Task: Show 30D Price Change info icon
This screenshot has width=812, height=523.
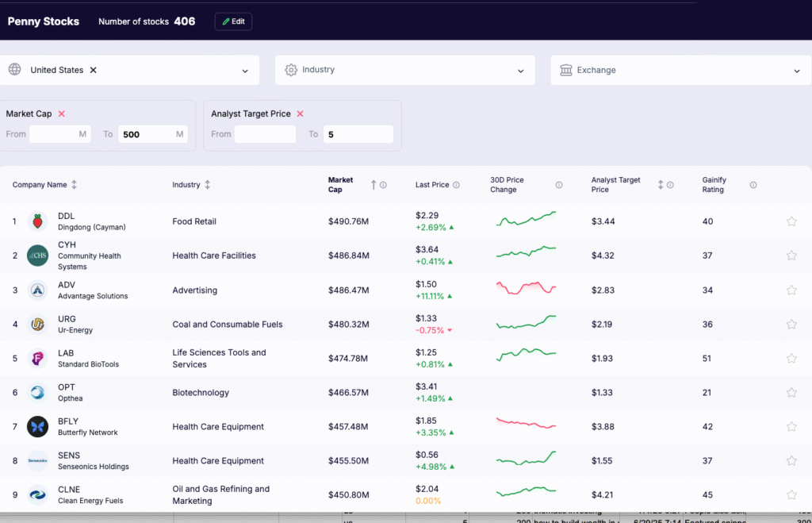Action: (559, 185)
